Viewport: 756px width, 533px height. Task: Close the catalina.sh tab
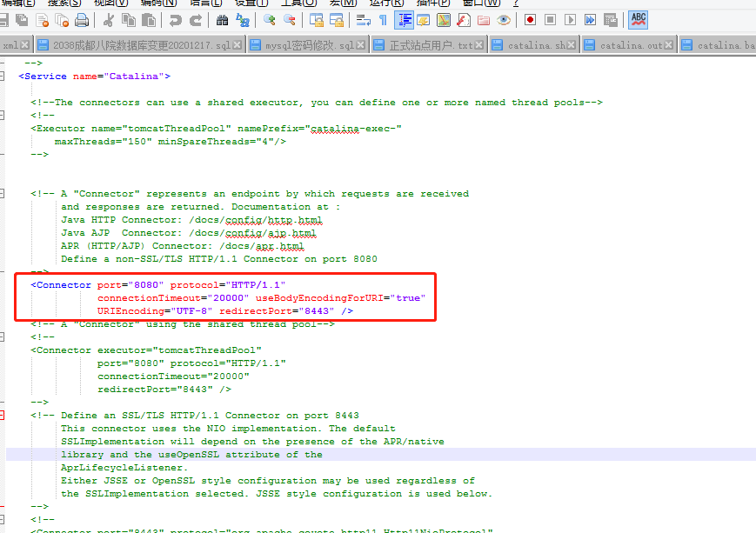572,45
